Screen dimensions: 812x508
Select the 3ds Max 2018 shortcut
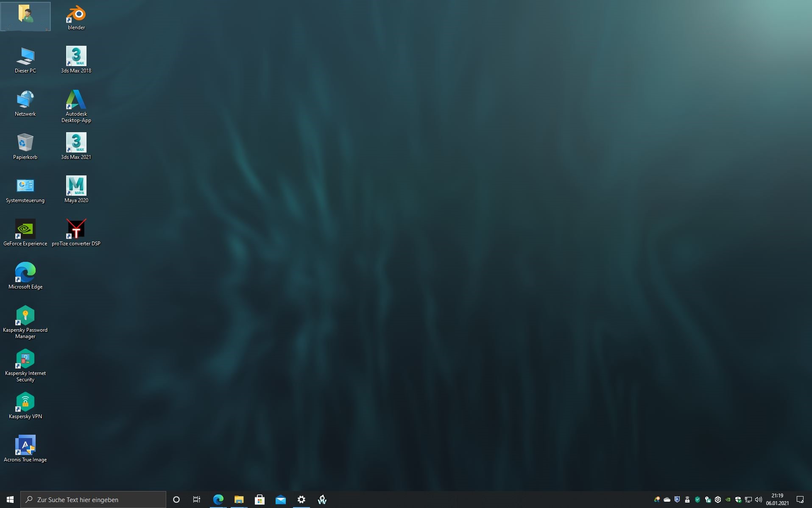coord(76,60)
